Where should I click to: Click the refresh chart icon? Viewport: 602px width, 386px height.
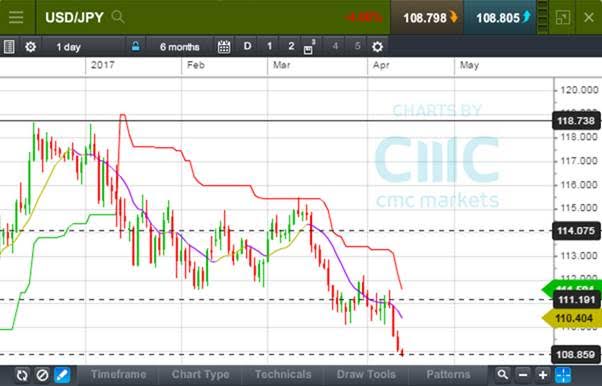(x=22, y=375)
